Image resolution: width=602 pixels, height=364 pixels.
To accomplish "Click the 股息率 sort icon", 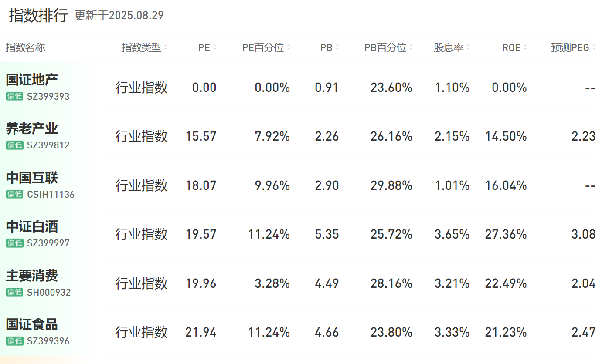I will tap(468, 48).
